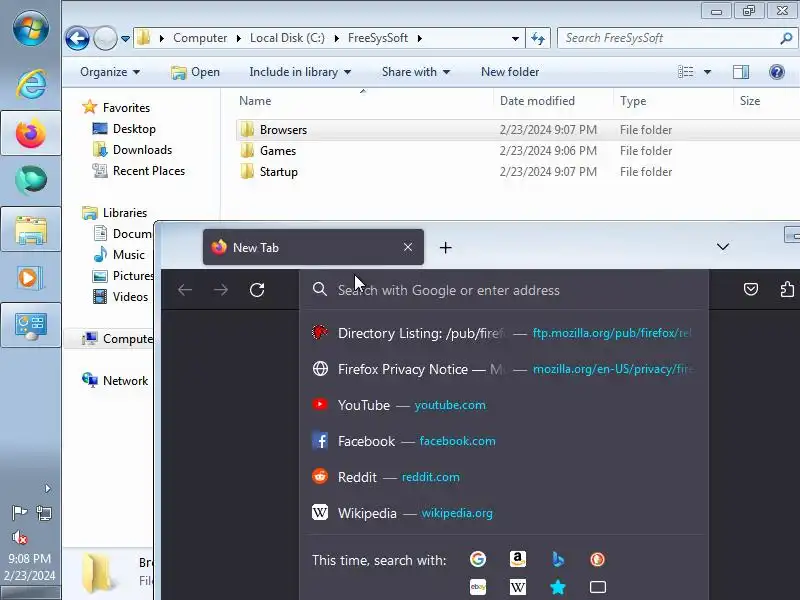Open the Organize menu
800x600 pixels.
(110, 72)
